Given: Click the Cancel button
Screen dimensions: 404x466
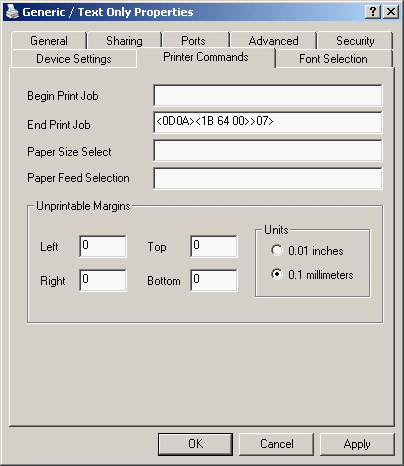Looking at the screenshot, I should pos(277,444).
